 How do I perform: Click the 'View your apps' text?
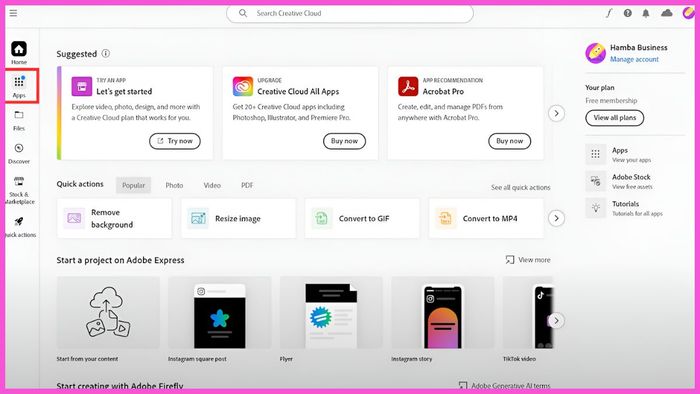[631, 160]
